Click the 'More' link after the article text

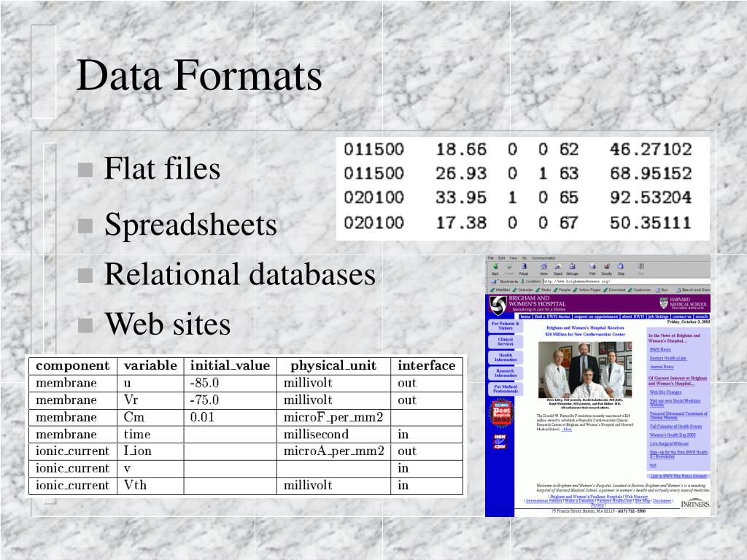(567, 429)
